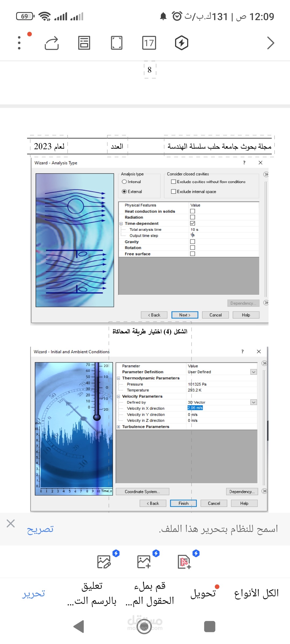
Task: Tap the fullscreen frame icon
Action: click(117, 43)
